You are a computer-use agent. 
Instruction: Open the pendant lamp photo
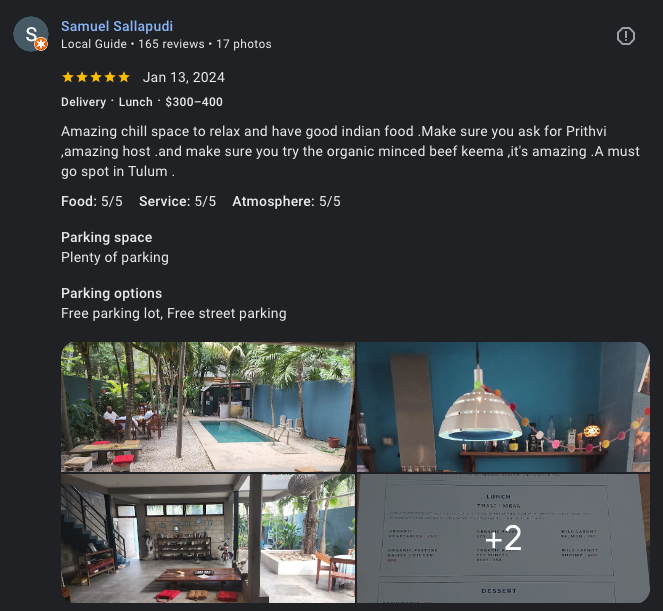pos(503,407)
